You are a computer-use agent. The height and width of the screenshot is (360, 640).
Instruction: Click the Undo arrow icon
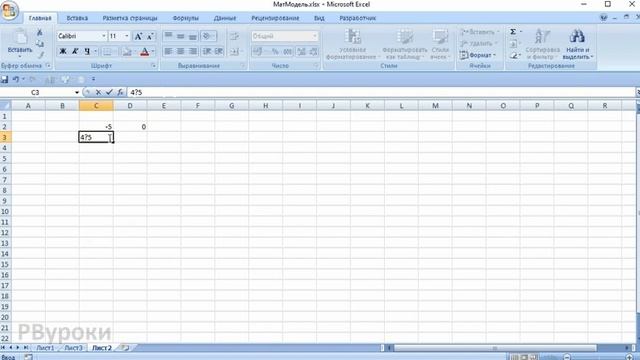(x=16, y=79)
